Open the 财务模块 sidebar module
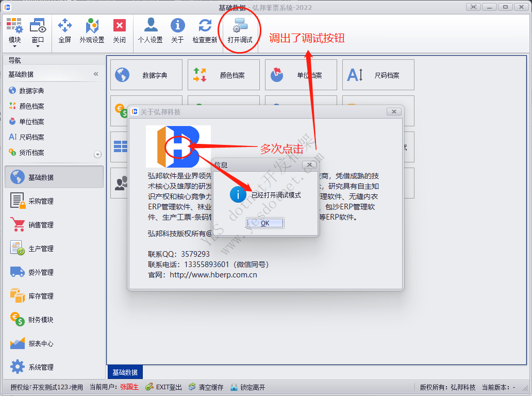This screenshot has width=532, height=396. point(54,320)
